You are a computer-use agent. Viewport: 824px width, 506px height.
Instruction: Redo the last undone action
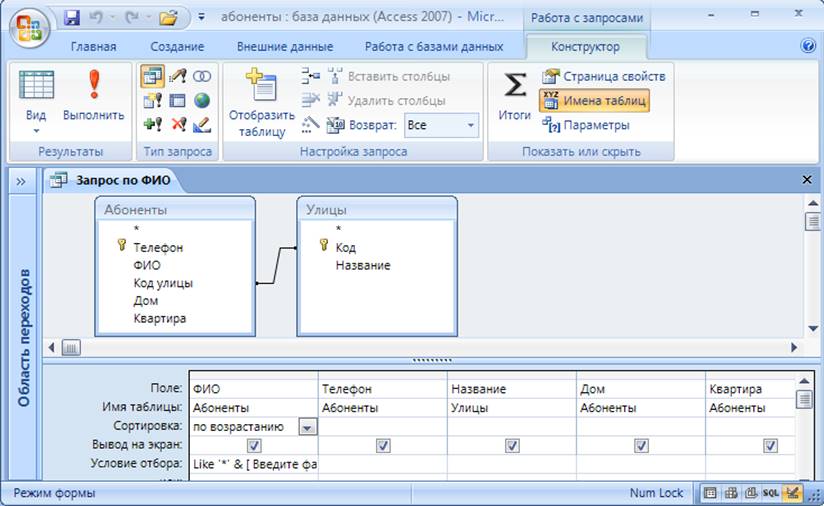pos(131,18)
